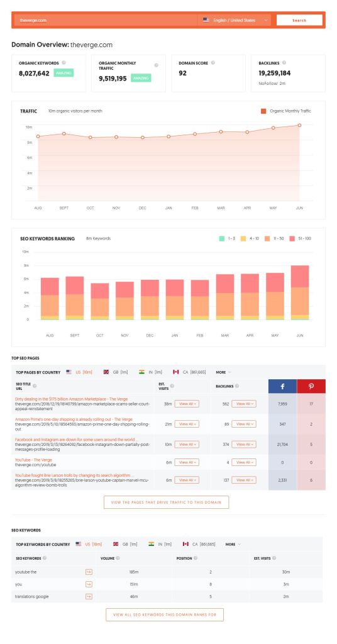337x644 pixels.
Task: Click the OCT bar in SEO Keywords Ranking chart
Action: 100,301
